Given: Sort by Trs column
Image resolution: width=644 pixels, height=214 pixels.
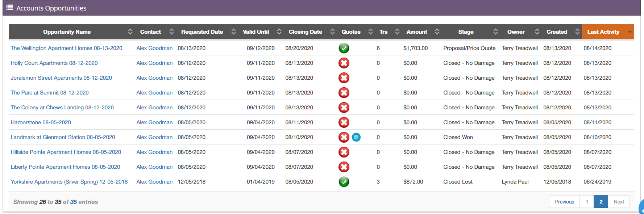Looking at the screenshot, I should pos(388,32).
